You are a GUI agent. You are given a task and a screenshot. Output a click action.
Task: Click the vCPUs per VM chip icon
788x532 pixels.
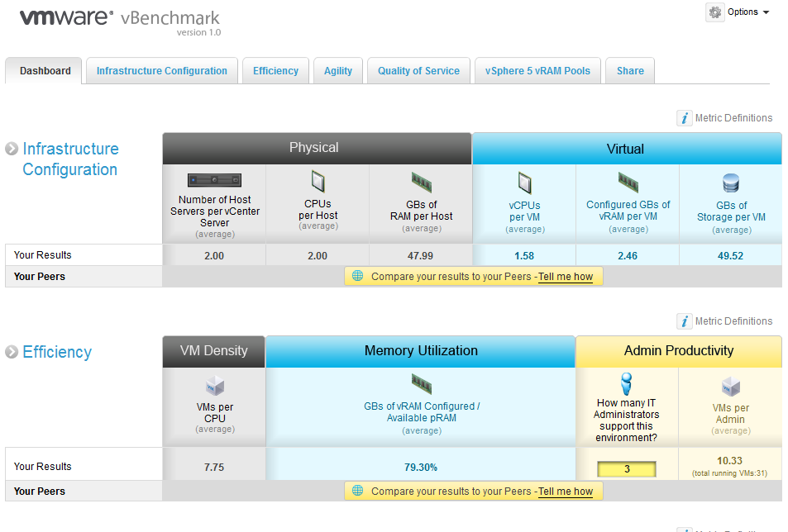point(525,183)
